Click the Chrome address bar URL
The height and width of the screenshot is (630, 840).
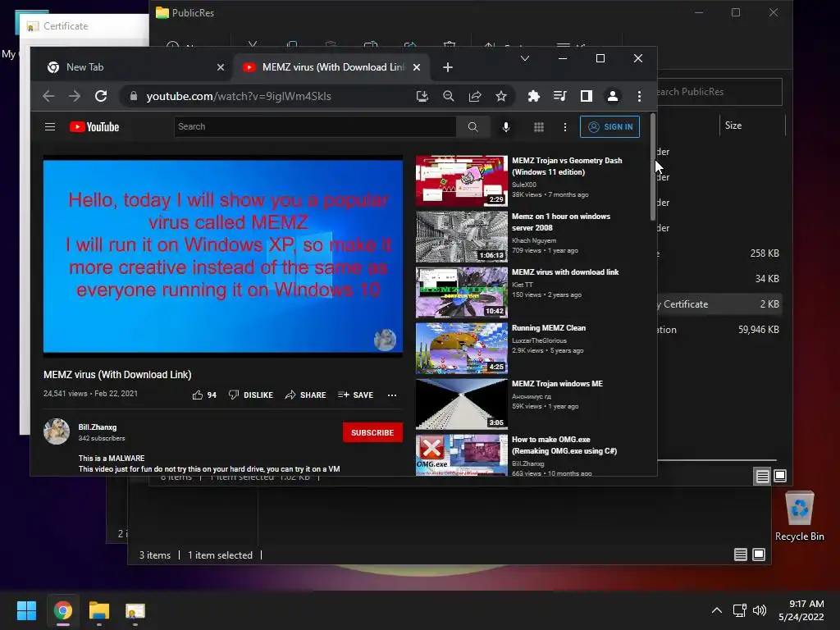coord(239,96)
